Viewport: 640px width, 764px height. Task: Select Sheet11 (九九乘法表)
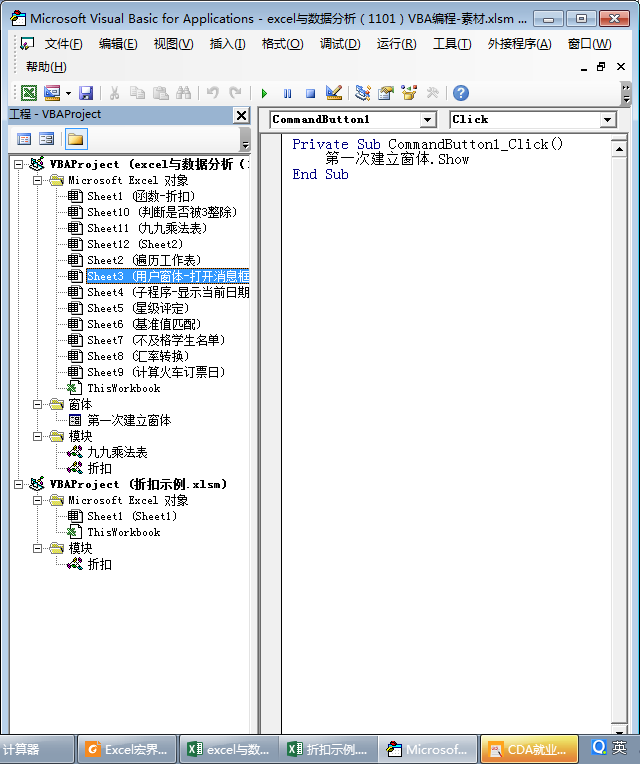point(147,229)
